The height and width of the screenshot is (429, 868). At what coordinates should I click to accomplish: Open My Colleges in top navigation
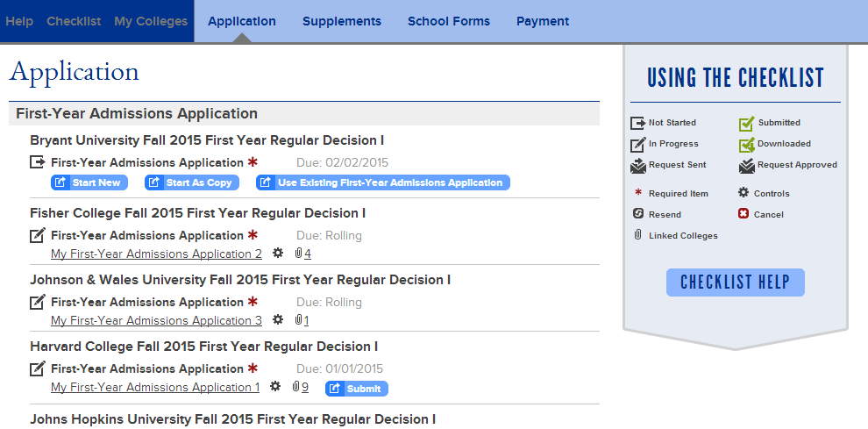click(x=151, y=21)
